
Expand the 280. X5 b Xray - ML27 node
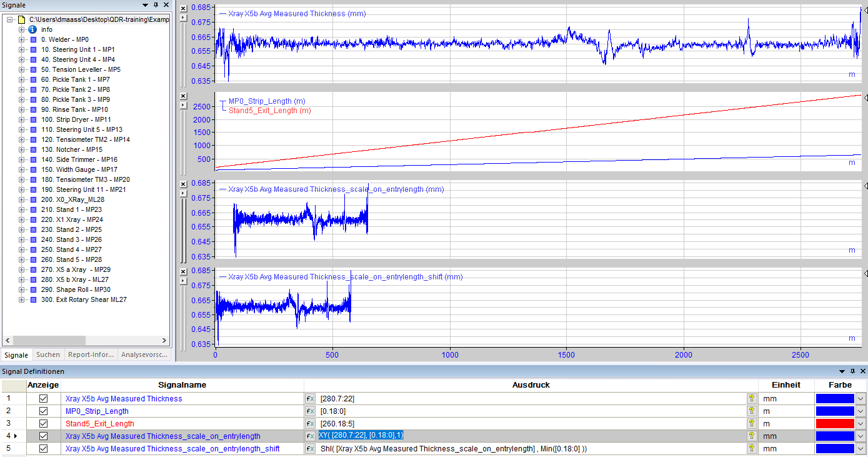pyautogui.click(x=22, y=279)
